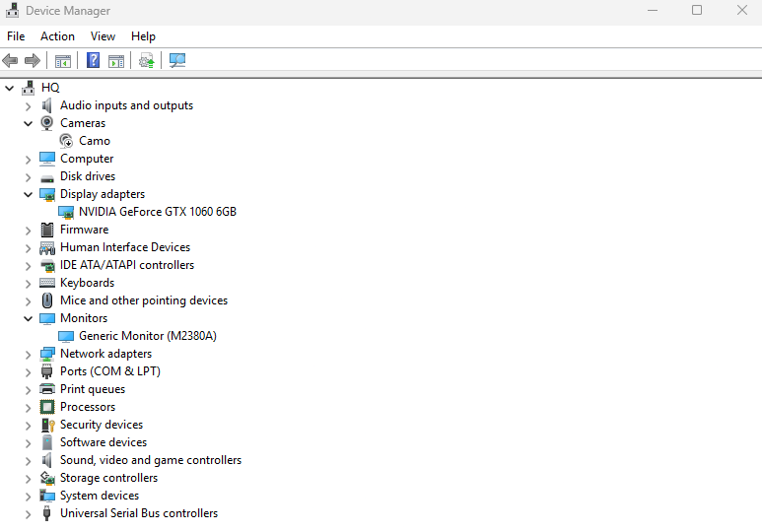
Task: Open the View menu
Action: 103,36
